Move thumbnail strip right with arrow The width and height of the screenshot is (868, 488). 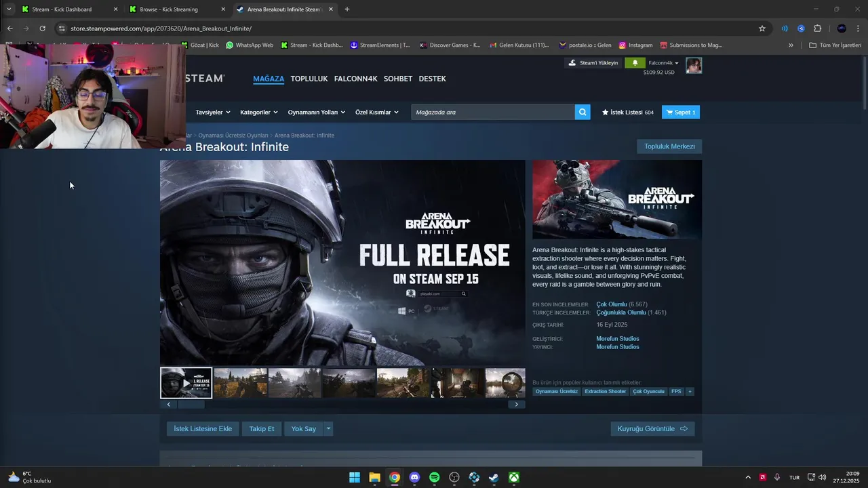tap(517, 405)
